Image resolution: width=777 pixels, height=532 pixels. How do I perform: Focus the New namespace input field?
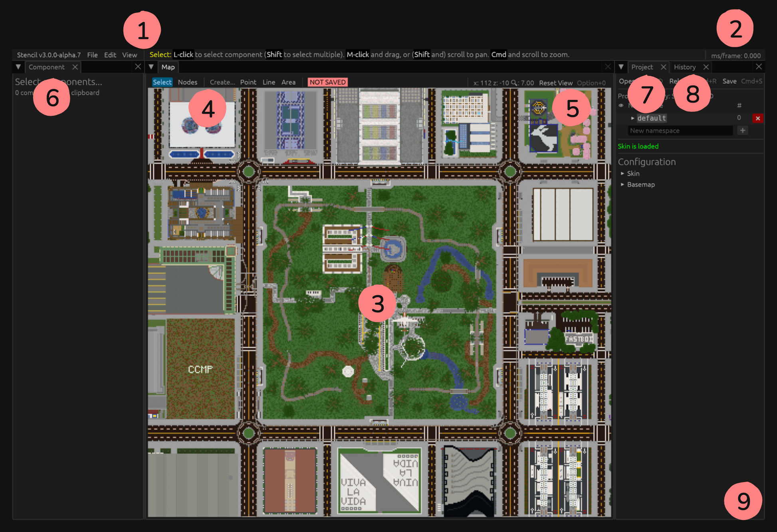pos(680,131)
